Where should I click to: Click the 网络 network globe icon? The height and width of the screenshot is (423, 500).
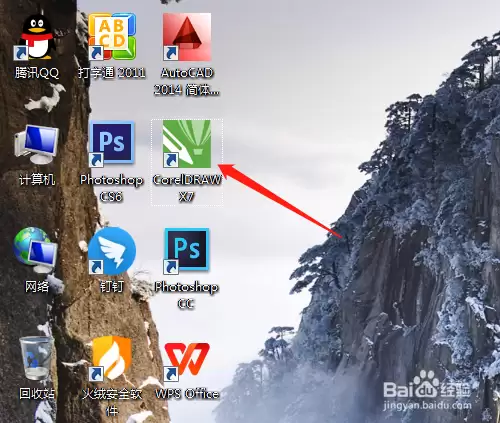click(x=35, y=250)
